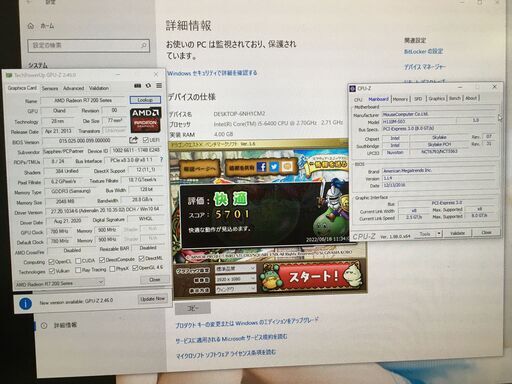Click the CPU-Z Close button at bottom
The width and height of the screenshot is (512, 384).
pyautogui.click(x=486, y=232)
